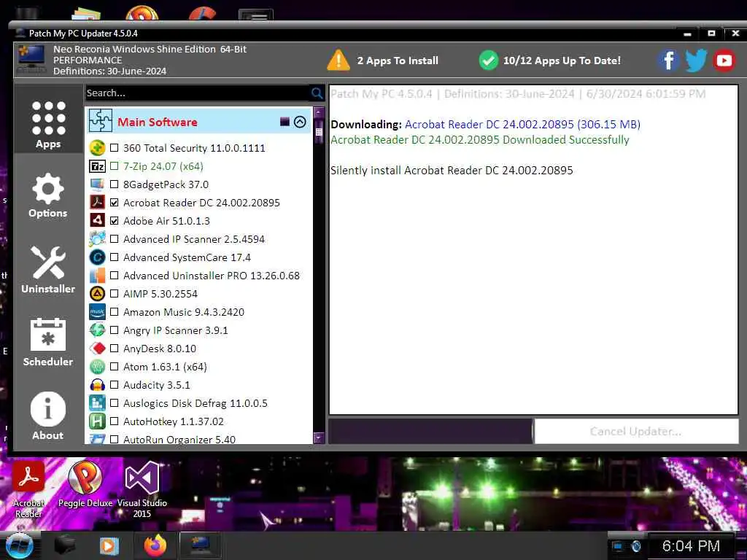
Task: Open the Twitter page icon
Action: point(696,61)
